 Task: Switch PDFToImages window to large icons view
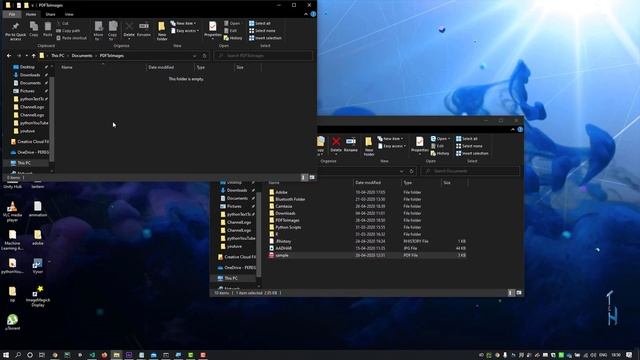(312, 177)
